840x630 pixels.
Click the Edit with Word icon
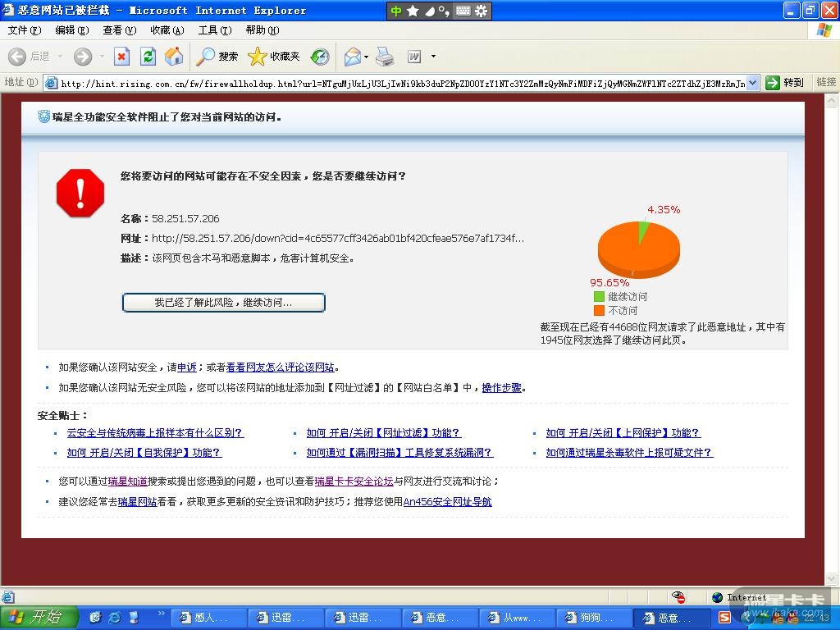[414, 57]
